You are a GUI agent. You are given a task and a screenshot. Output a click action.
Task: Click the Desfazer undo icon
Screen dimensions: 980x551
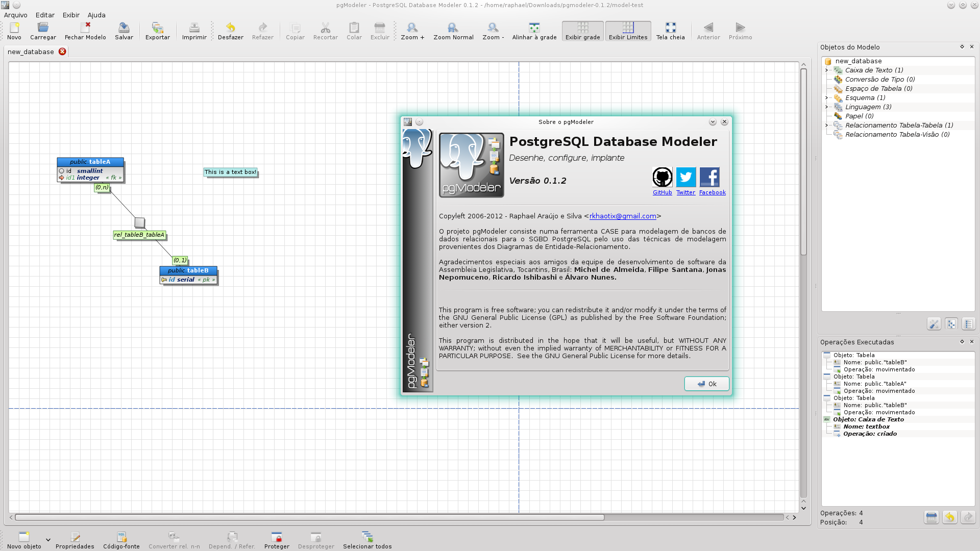(x=231, y=28)
